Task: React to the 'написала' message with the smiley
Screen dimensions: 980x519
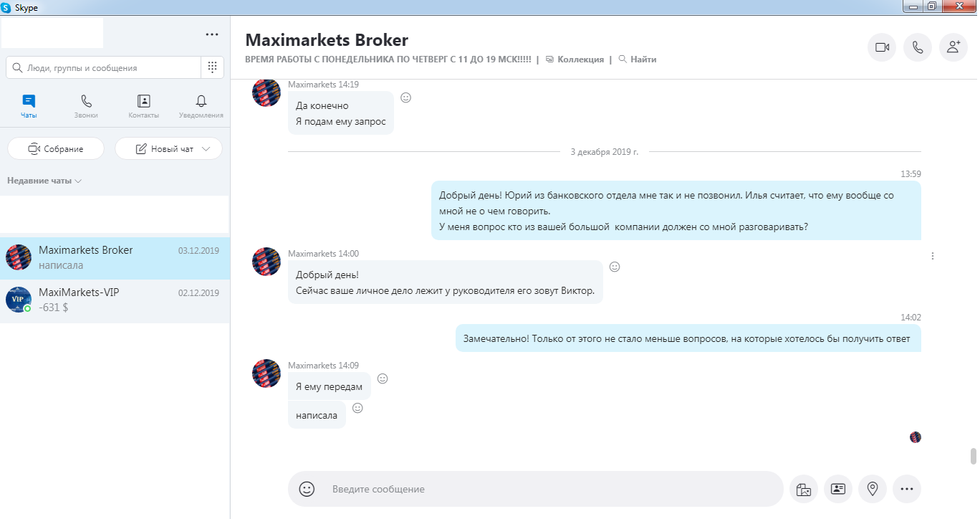Action: coord(357,408)
